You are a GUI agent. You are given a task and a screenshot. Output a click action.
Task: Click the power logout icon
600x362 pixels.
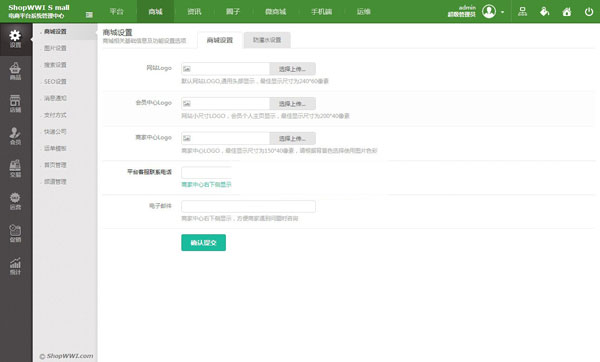589,12
